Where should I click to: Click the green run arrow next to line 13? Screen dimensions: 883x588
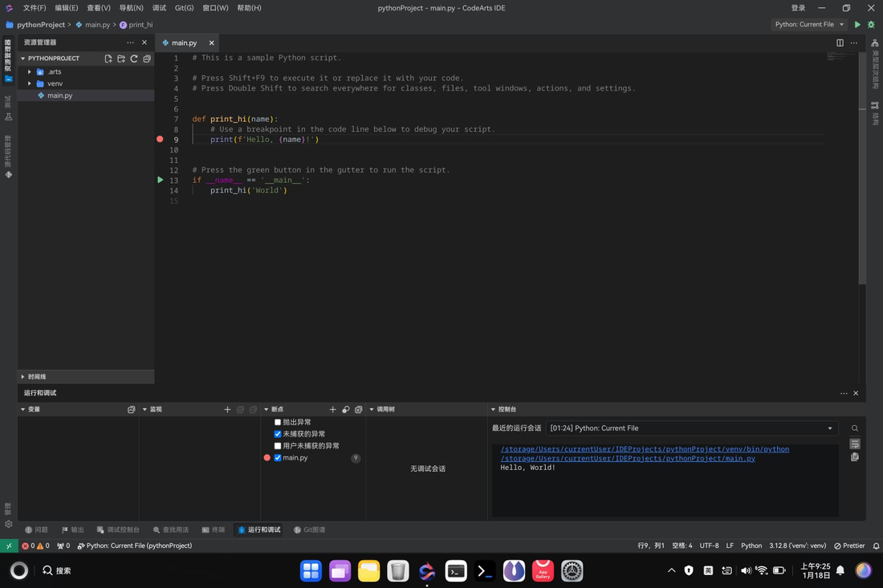160,179
